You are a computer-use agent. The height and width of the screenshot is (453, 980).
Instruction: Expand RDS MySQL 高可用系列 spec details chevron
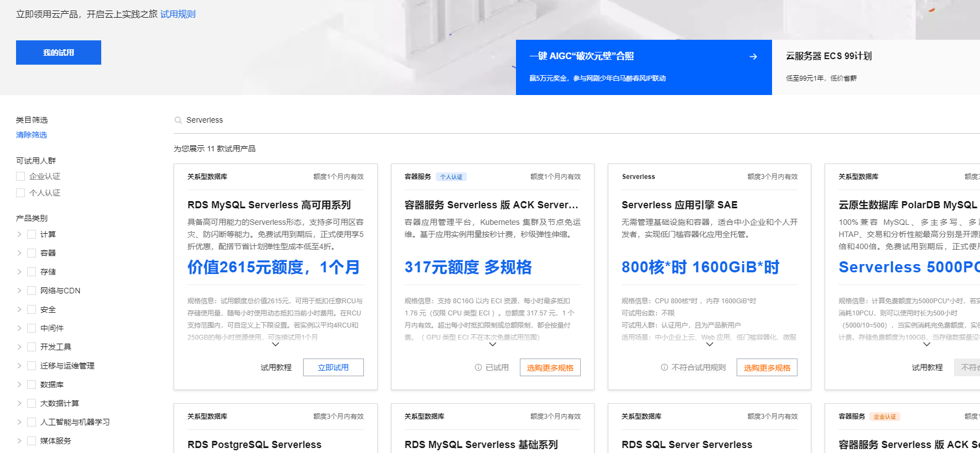pyautogui.click(x=275, y=344)
